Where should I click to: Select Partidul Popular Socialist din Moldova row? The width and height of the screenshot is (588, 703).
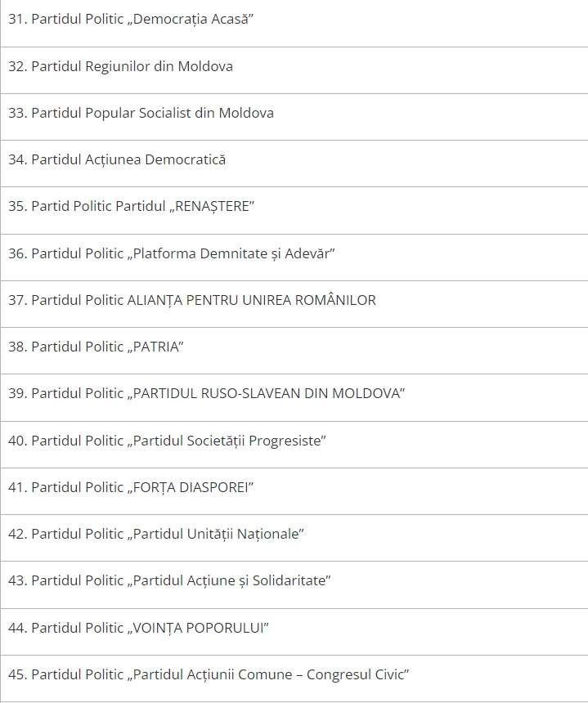[x=294, y=117]
